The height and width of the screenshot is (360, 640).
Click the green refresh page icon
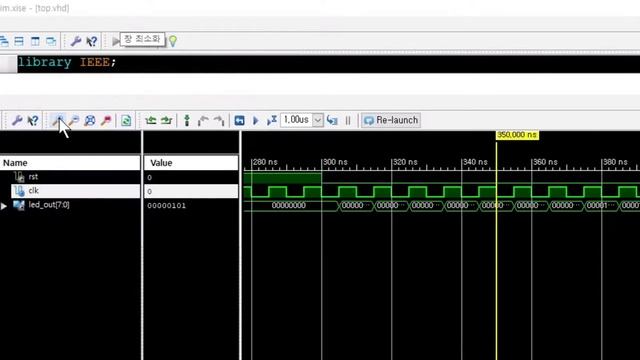tap(126, 120)
